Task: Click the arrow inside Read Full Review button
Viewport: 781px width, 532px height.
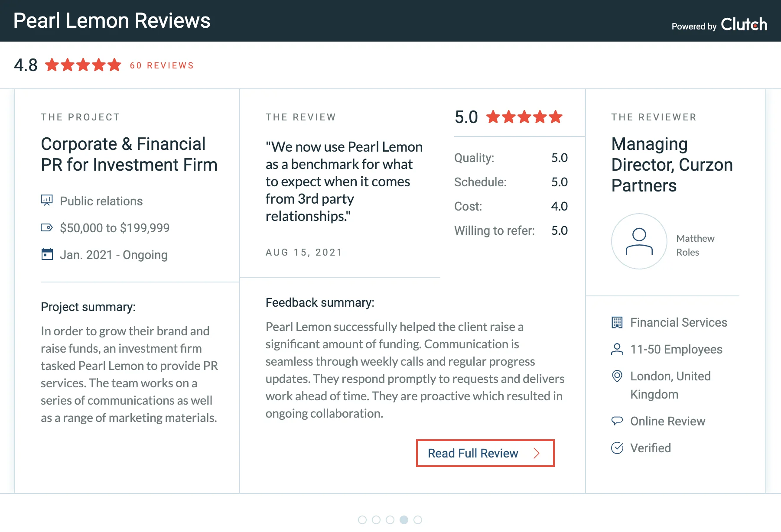Action: [x=537, y=453]
